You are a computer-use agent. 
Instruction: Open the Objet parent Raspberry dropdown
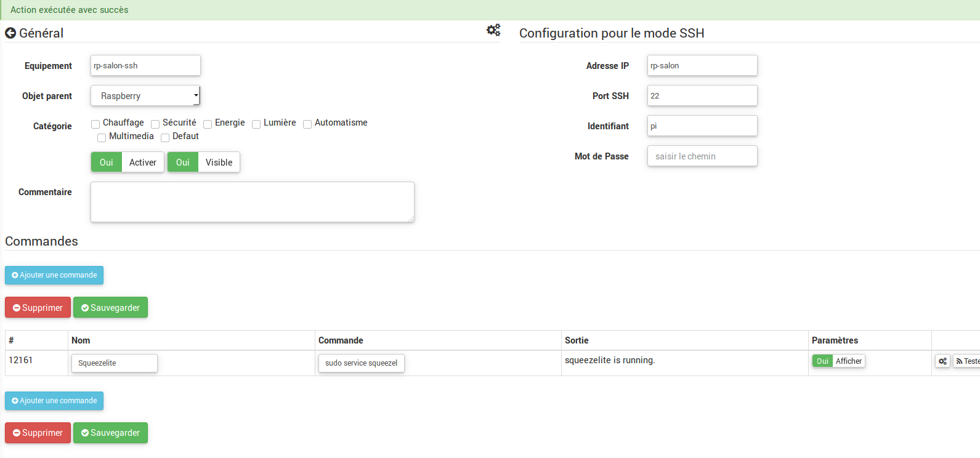[x=145, y=96]
